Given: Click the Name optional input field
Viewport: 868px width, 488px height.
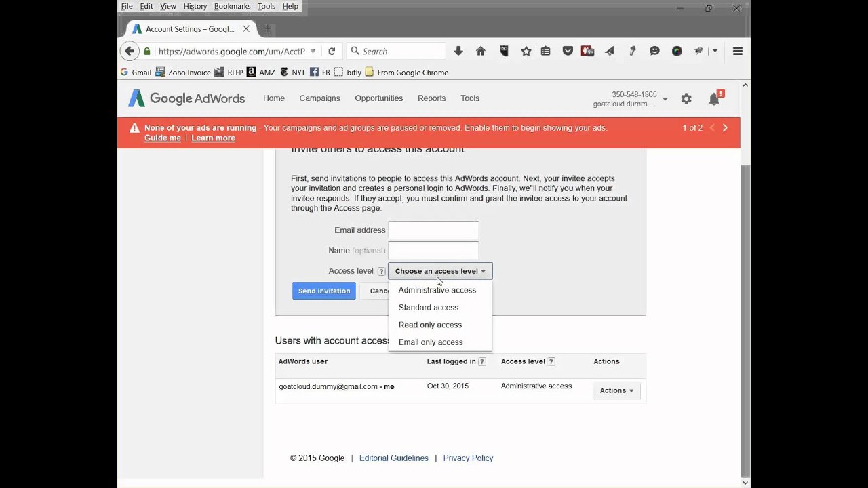Looking at the screenshot, I should point(433,251).
